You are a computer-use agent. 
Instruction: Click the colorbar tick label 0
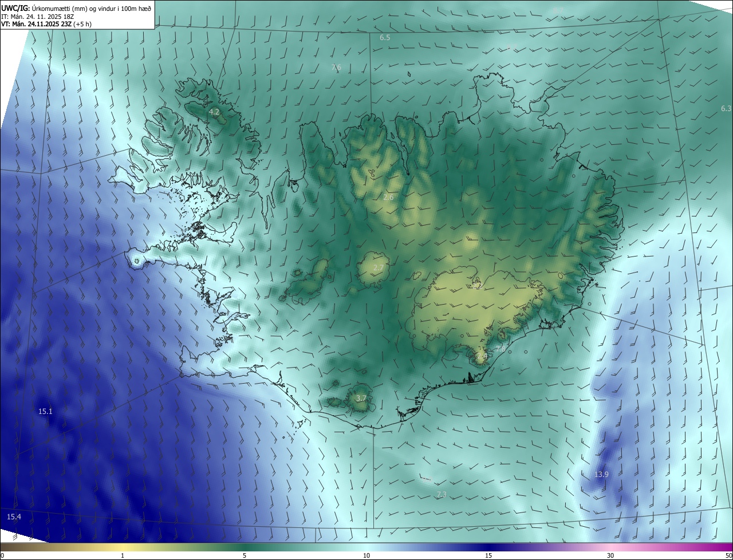tap(2, 555)
